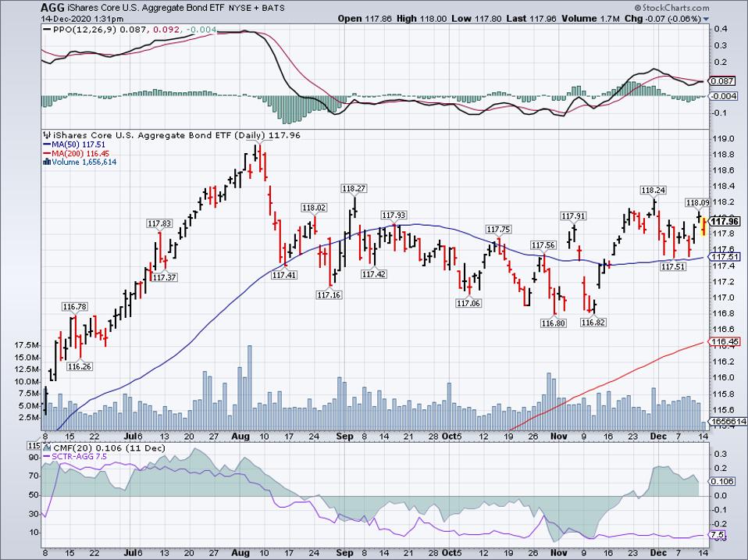
Task: Click the Last 117.96 header value
Action: pyautogui.click(x=531, y=19)
